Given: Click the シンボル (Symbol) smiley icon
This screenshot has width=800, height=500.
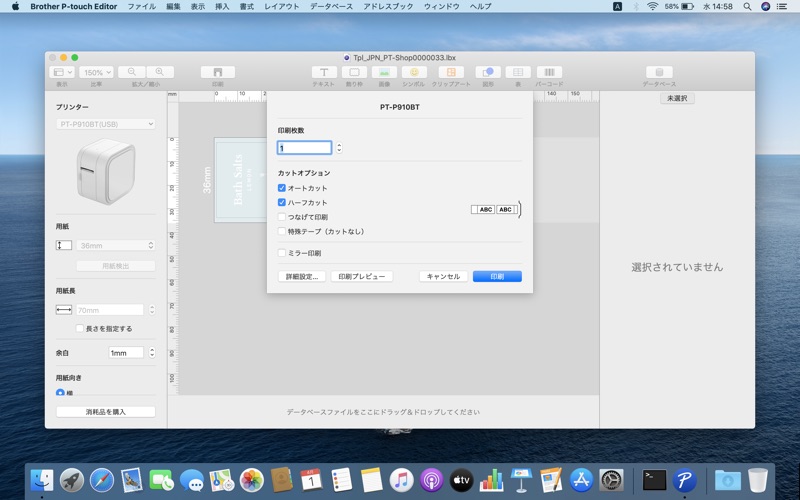Looking at the screenshot, I should coord(414,72).
